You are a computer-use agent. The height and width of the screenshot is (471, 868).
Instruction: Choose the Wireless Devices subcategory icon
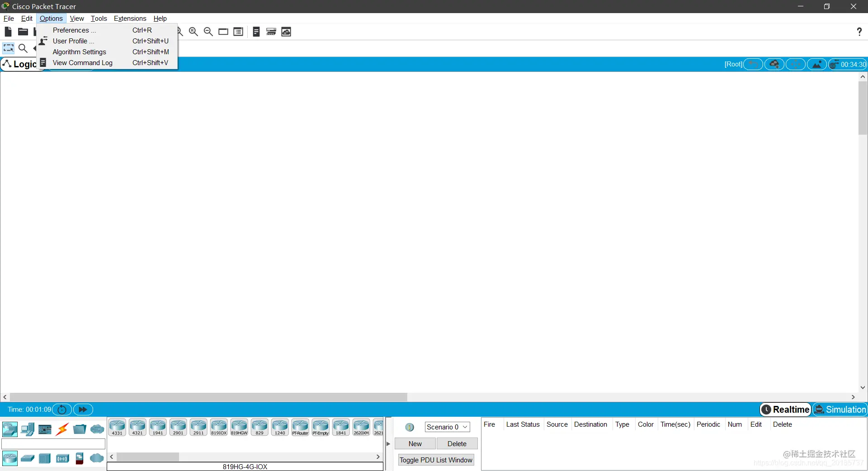tap(62, 458)
